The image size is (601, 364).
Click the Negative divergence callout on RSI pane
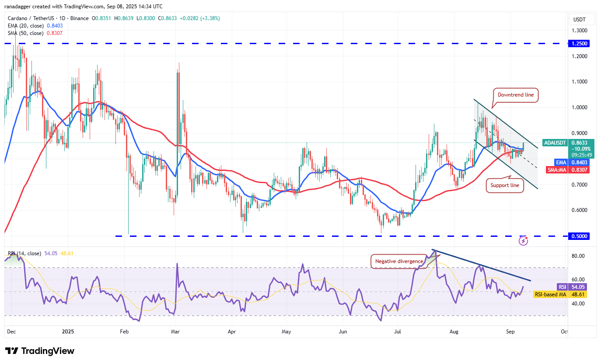tap(399, 261)
